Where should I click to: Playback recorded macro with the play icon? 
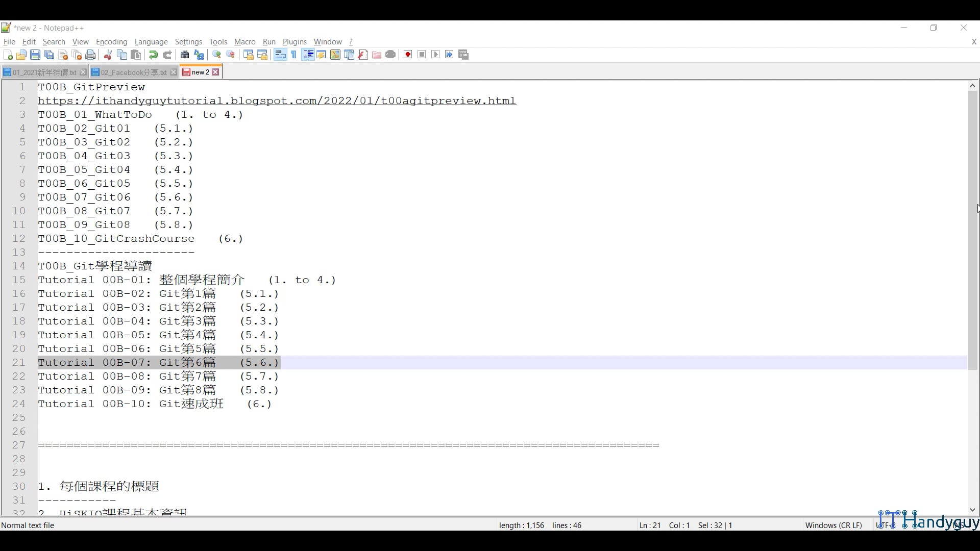[x=435, y=55]
